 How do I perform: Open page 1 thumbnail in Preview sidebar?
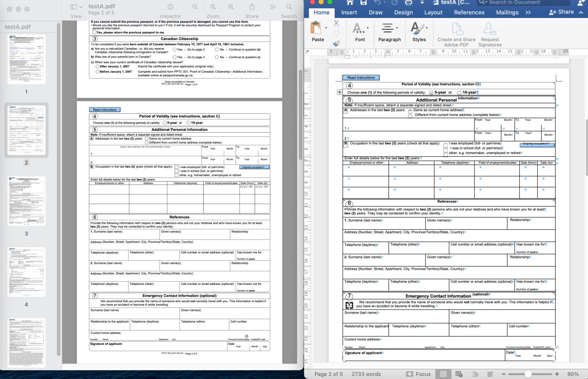click(x=26, y=59)
